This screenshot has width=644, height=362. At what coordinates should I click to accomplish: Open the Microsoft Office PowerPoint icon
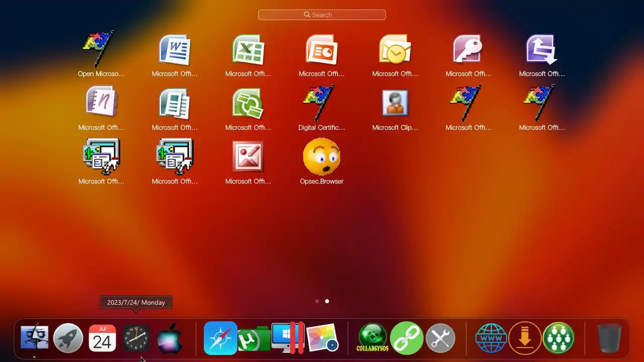(x=321, y=50)
